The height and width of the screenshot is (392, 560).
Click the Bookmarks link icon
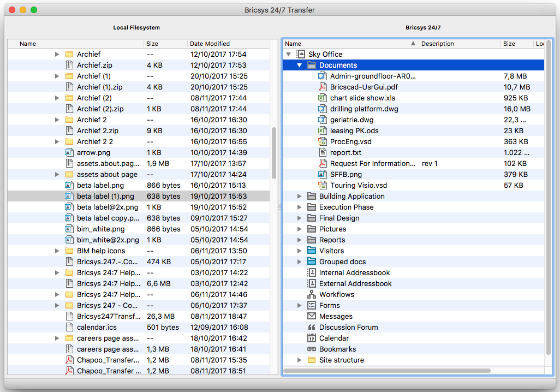tap(312, 349)
